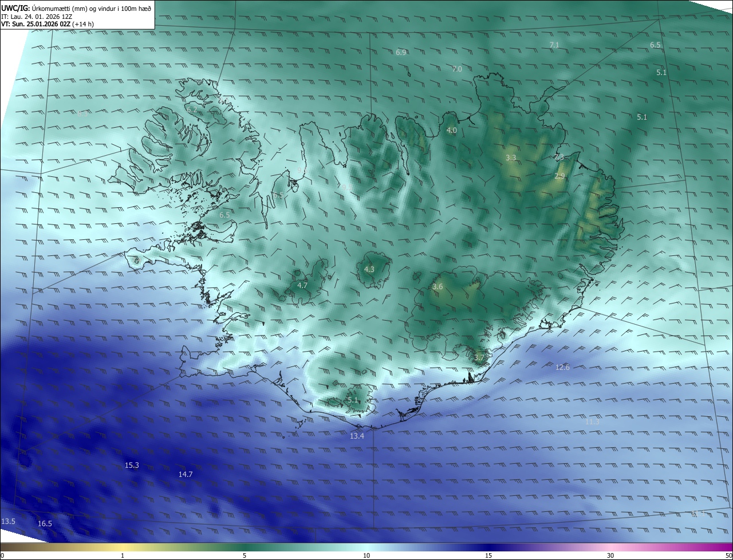
Task: Click the 4.0 value label
Action: (451, 131)
